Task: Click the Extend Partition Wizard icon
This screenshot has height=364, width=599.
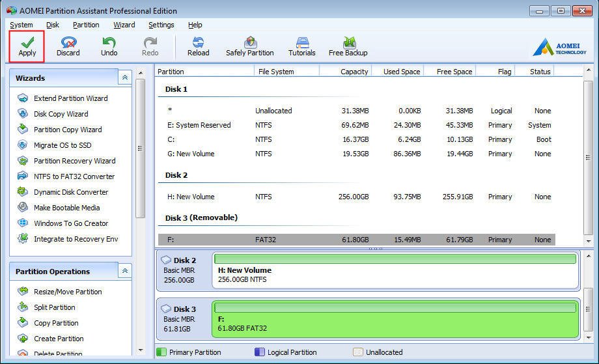Action: pyautogui.click(x=23, y=98)
